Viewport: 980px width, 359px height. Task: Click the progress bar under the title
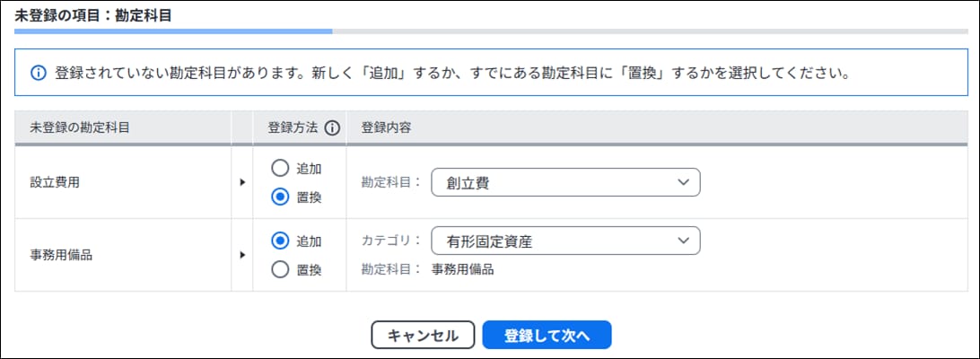pos(491,31)
